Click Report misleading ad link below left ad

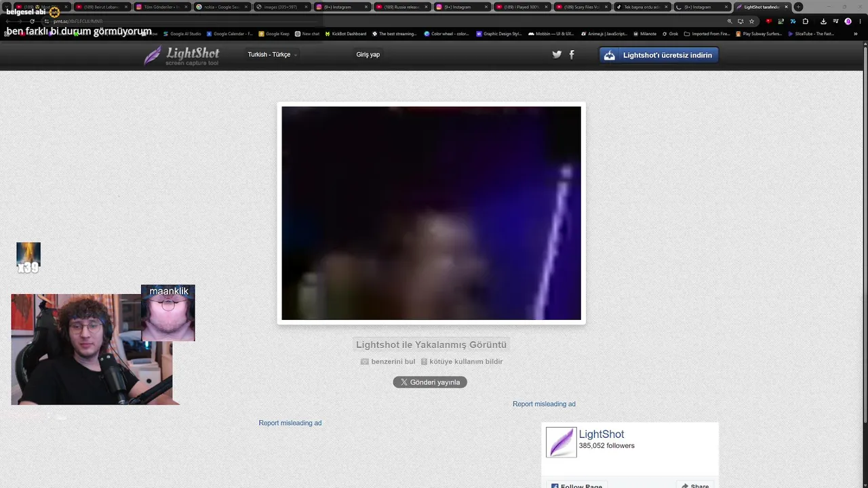290,423
